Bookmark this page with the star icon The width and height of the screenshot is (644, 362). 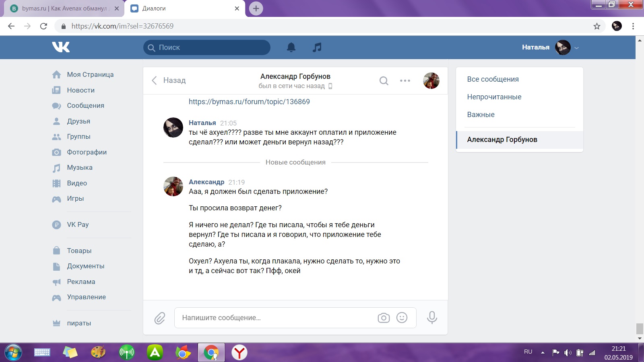pos(597,26)
